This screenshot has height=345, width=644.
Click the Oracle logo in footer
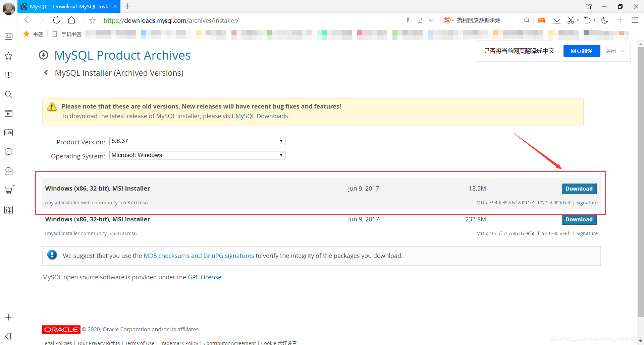[61, 330]
